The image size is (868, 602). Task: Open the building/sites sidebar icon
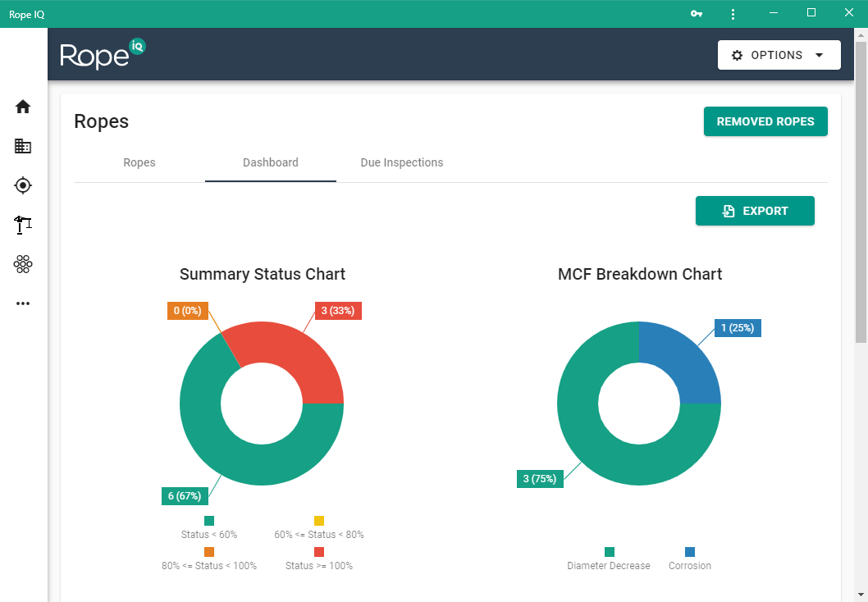point(23,146)
